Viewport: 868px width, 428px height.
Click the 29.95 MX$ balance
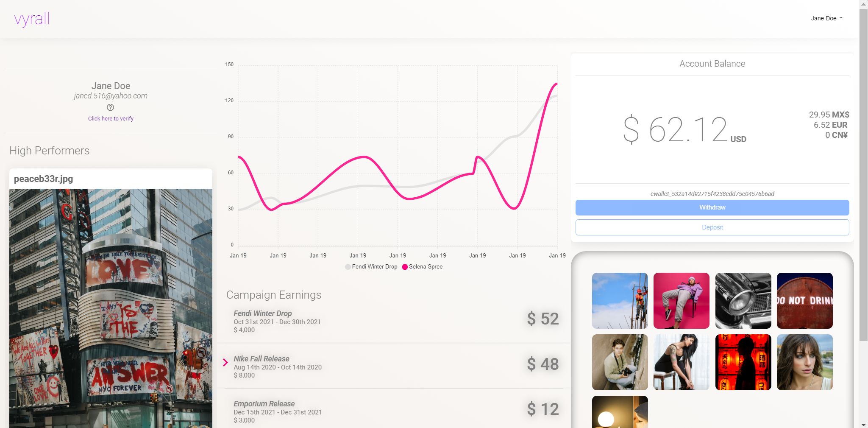829,115
